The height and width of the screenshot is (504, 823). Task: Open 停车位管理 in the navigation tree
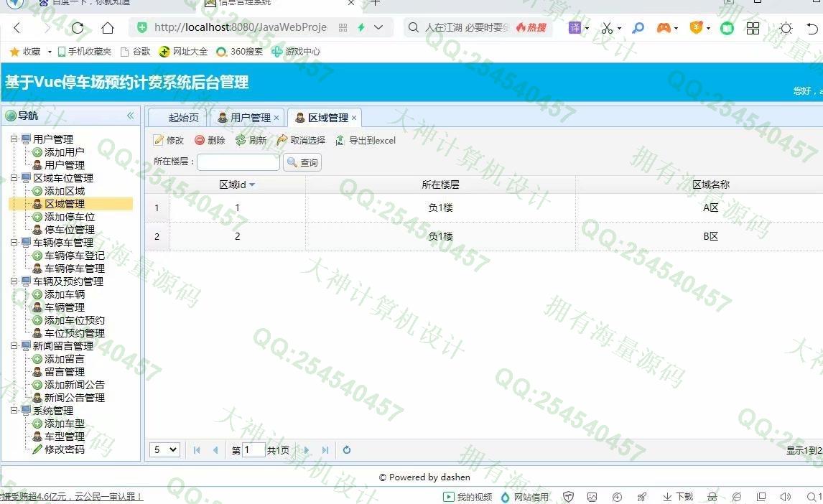click(x=69, y=230)
